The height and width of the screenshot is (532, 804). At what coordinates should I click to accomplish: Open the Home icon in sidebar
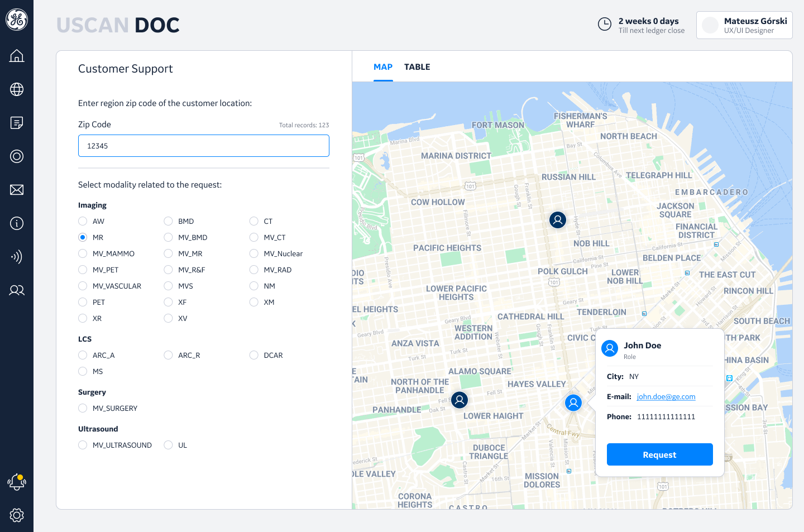[x=17, y=56]
